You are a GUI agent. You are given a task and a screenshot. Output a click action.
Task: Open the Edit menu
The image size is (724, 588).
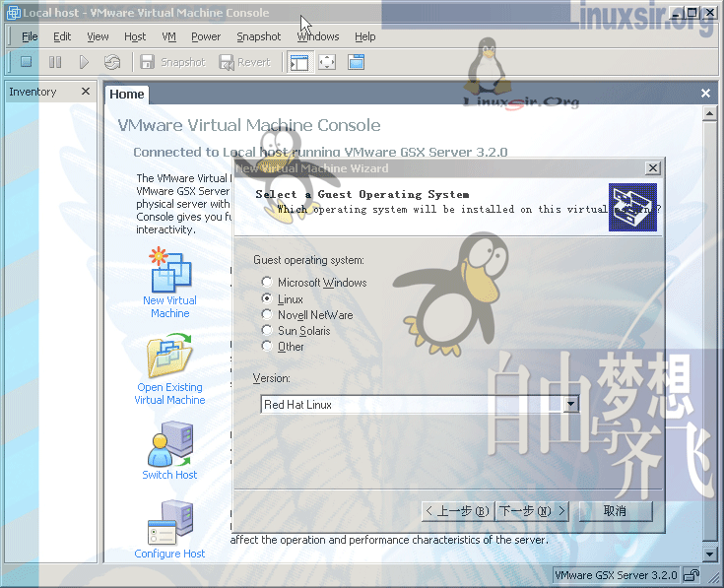tap(62, 36)
